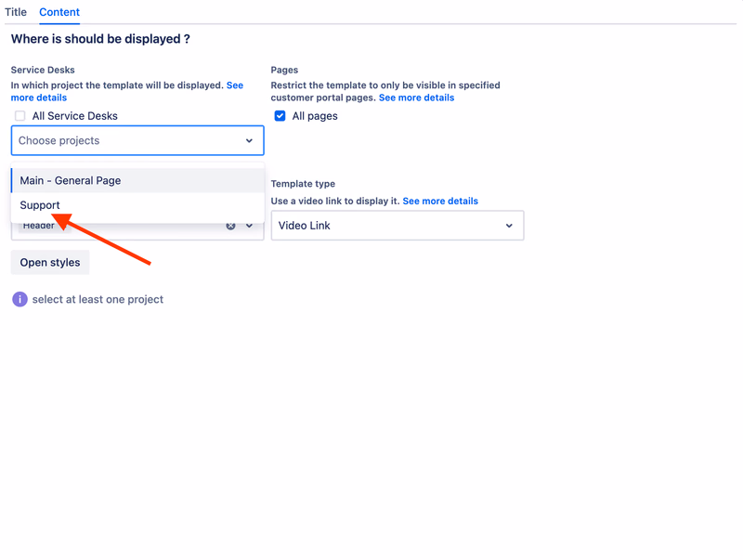The width and height of the screenshot is (743, 560).
Task: Open Template type See more details link
Action: (x=440, y=201)
